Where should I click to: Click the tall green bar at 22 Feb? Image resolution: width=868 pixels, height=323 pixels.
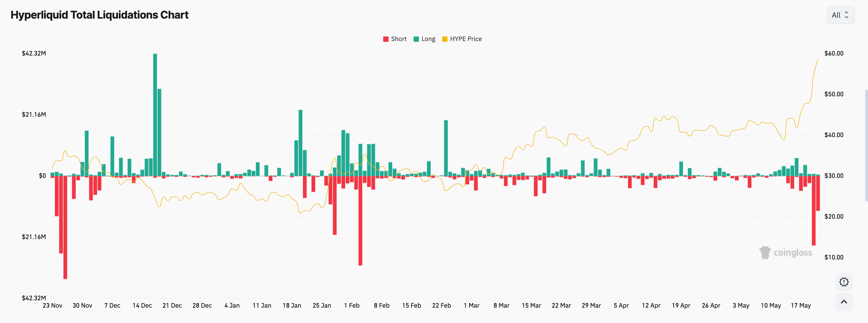click(x=446, y=148)
